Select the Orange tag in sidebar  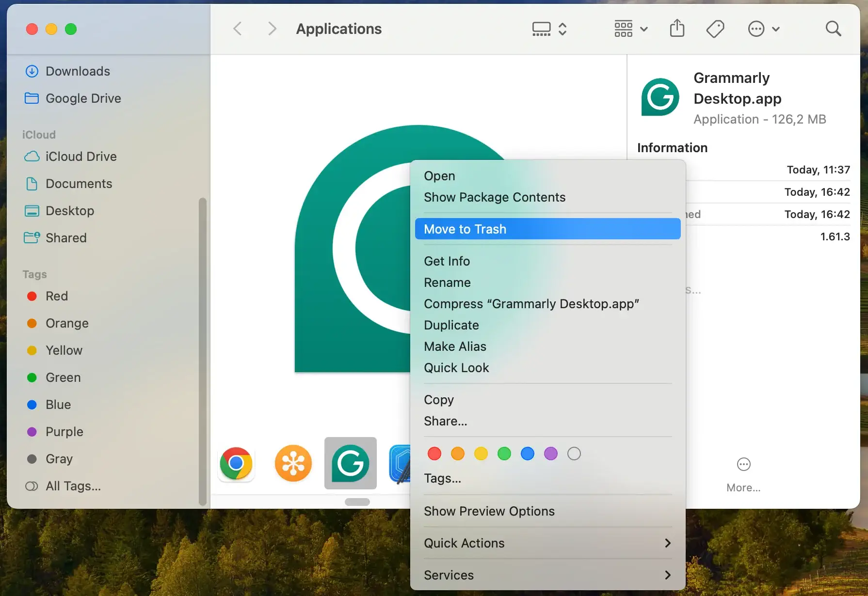pyautogui.click(x=58, y=323)
